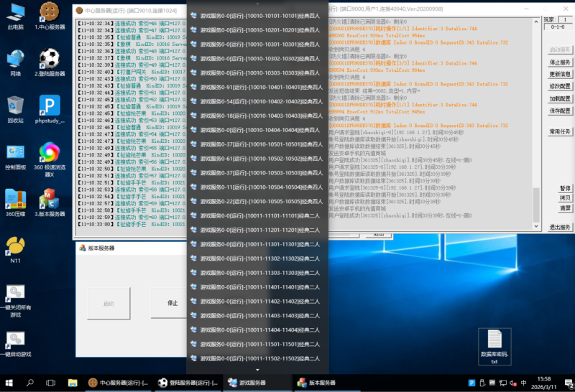575x392 pixels.
Task: Switch to 中心服务器 taskbar button
Action: [x=117, y=383]
